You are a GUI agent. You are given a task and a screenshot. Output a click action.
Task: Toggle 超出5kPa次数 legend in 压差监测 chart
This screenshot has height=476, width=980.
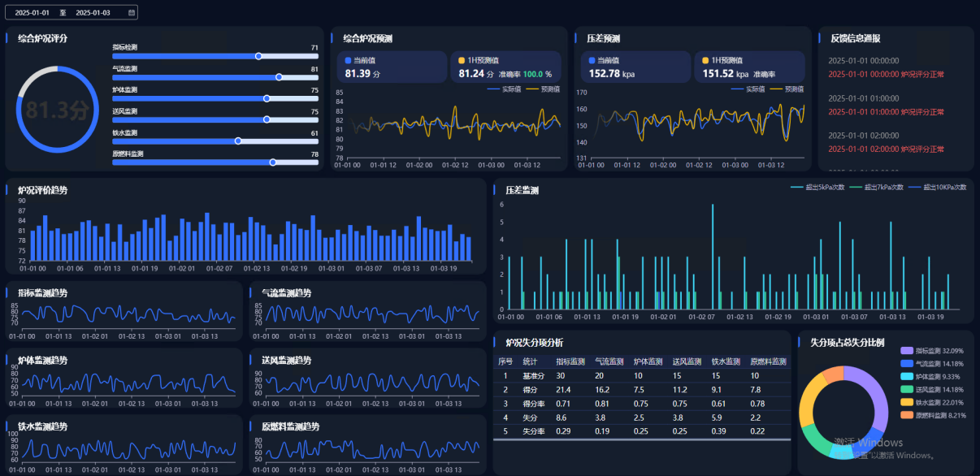coord(817,188)
